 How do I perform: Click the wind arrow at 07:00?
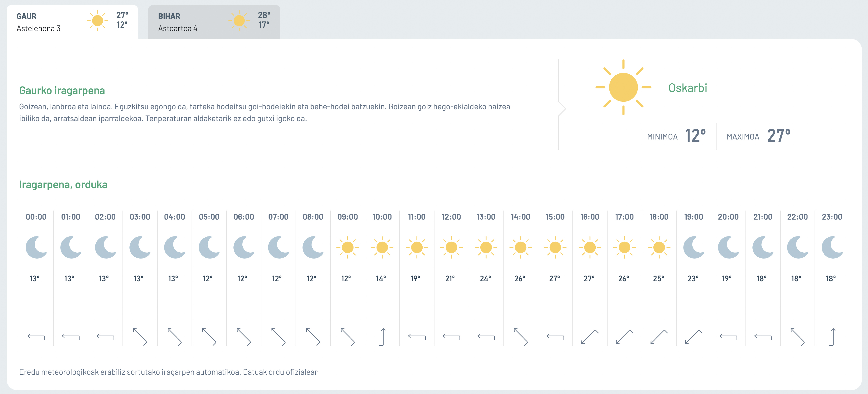point(278,337)
